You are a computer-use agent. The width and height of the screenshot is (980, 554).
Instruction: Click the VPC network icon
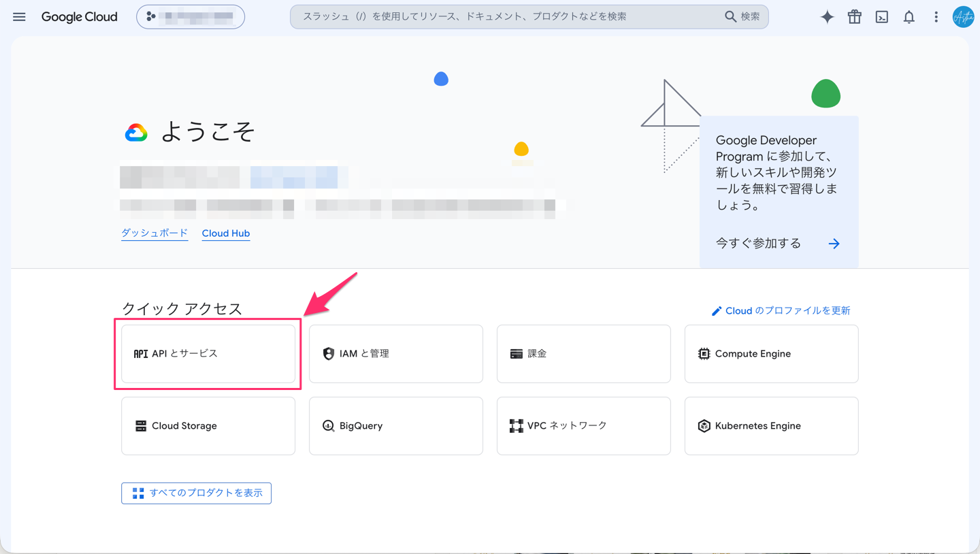[x=516, y=426]
